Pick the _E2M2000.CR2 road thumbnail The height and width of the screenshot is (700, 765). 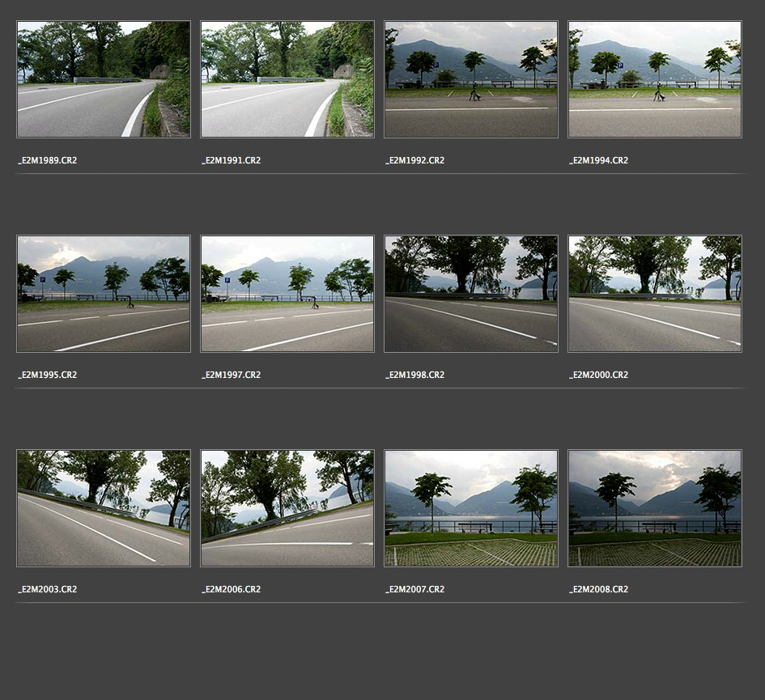pos(655,294)
